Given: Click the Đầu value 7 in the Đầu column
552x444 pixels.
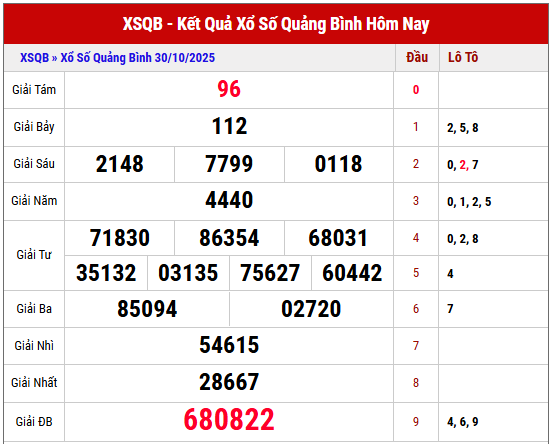Looking at the screenshot, I should (416, 346).
